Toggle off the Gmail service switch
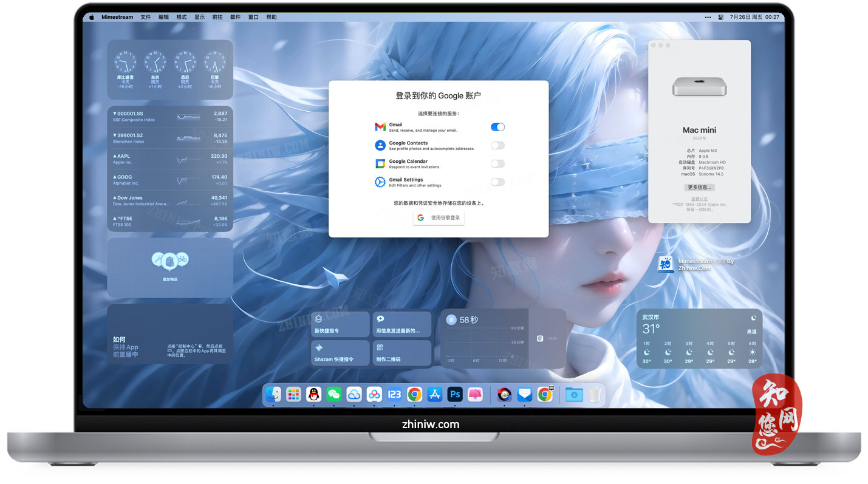 click(497, 127)
